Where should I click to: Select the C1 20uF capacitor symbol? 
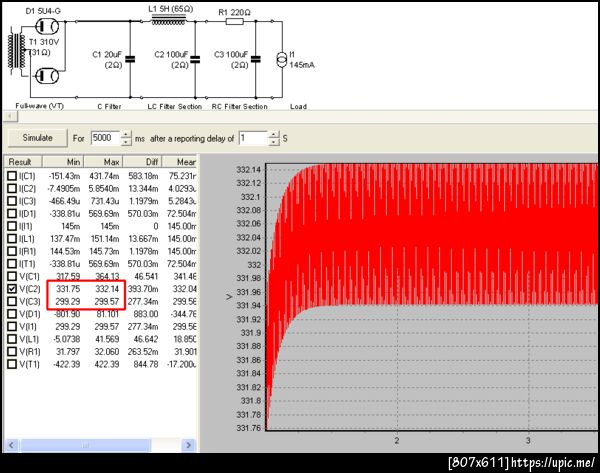130,59
